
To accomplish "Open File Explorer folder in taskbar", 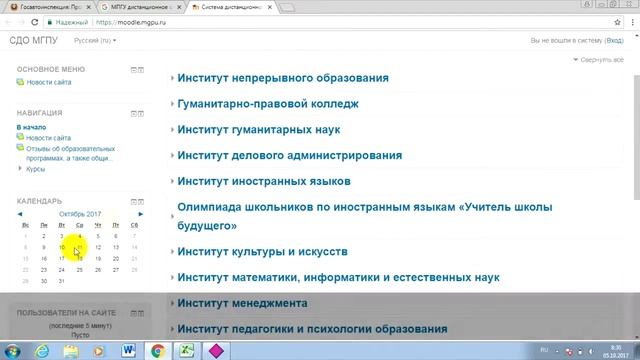I will [x=71, y=351].
